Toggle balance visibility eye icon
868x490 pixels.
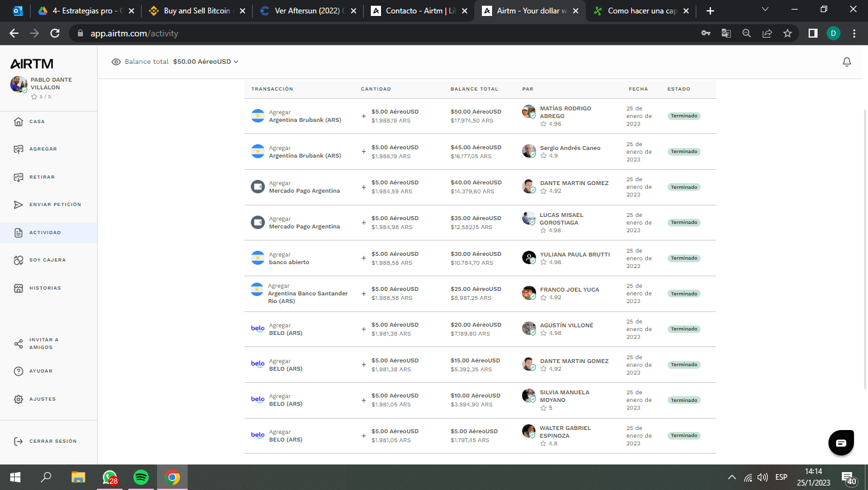(116, 62)
